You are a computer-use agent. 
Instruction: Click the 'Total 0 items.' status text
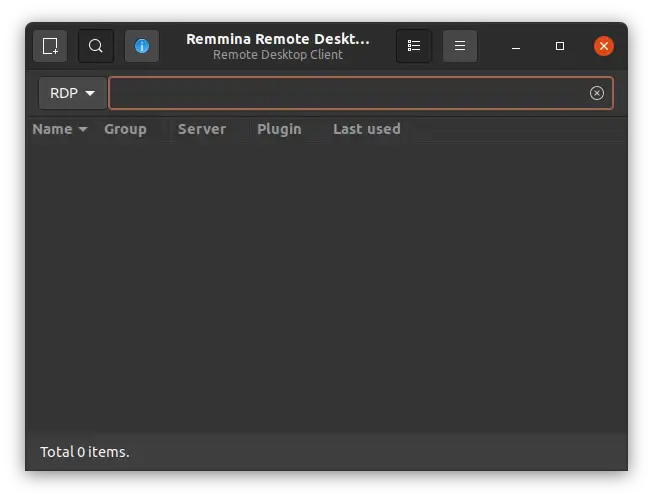tap(85, 452)
